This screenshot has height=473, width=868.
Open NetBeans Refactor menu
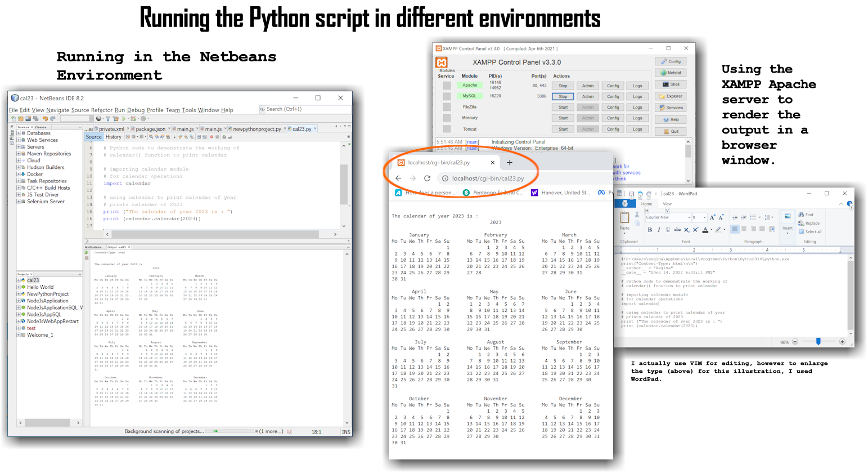pos(102,110)
